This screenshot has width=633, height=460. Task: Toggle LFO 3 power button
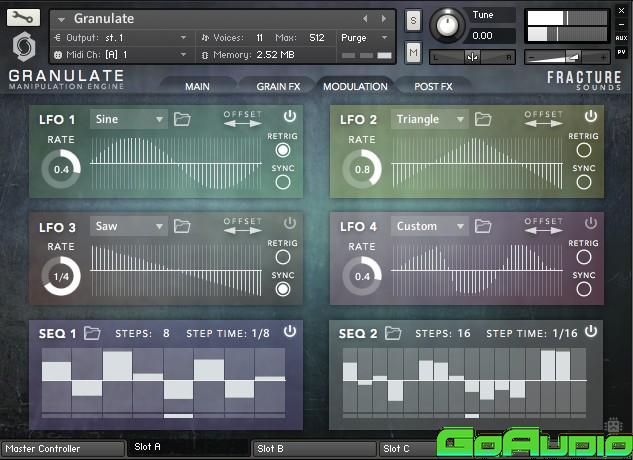[x=289, y=223]
